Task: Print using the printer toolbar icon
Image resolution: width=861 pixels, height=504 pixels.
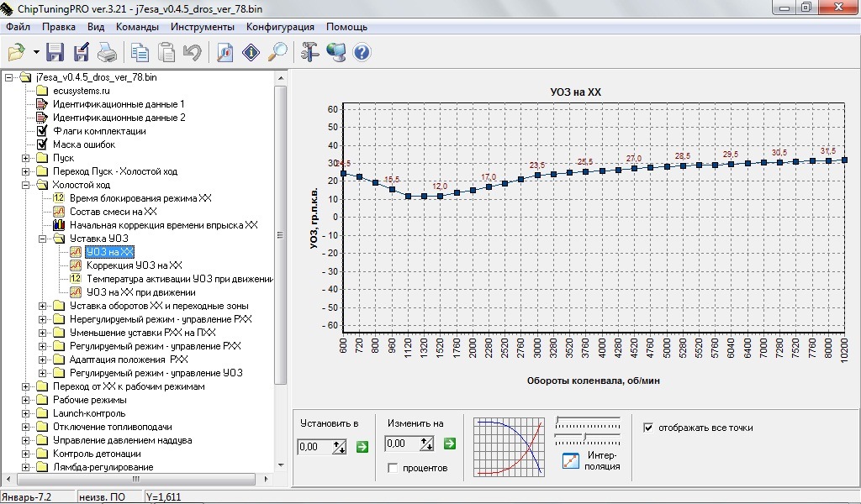Action: coord(107,52)
